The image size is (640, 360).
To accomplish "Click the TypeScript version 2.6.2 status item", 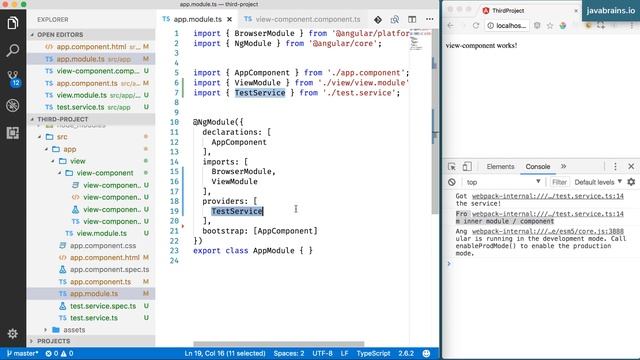I will pyautogui.click(x=406, y=353).
